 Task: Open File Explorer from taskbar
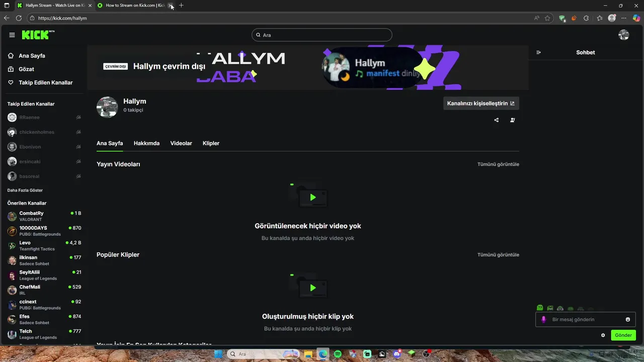(308, 354)
